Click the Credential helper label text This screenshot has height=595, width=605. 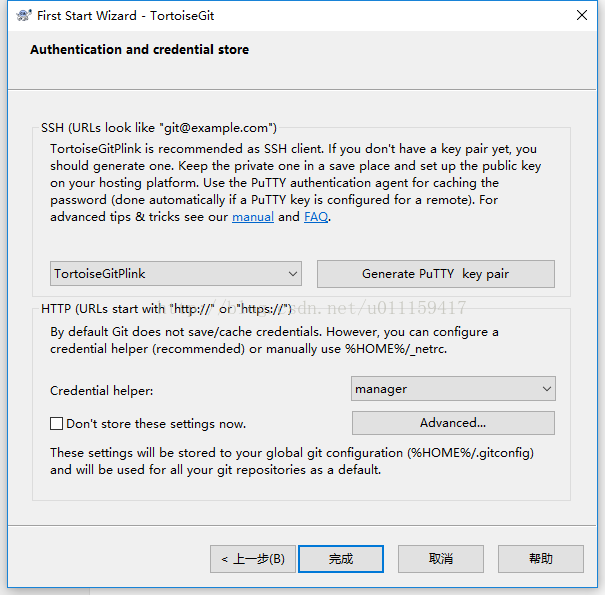click(x=102, y=390)
